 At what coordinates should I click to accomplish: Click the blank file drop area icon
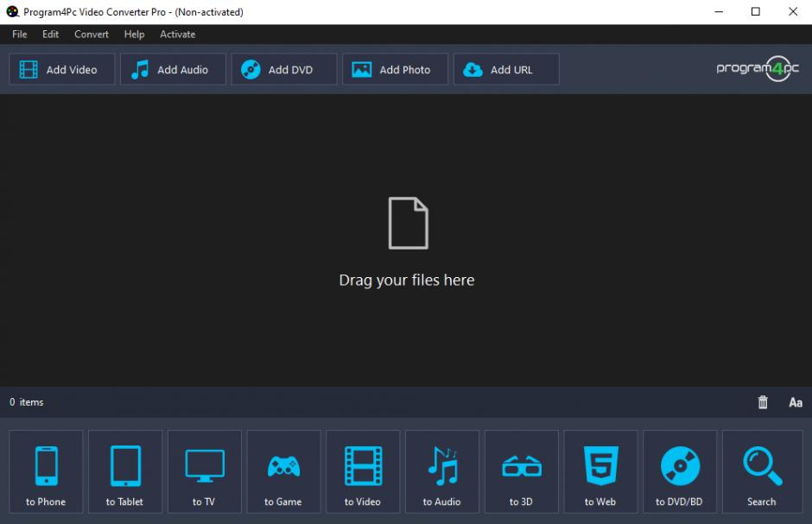click(x=408, y=223)
